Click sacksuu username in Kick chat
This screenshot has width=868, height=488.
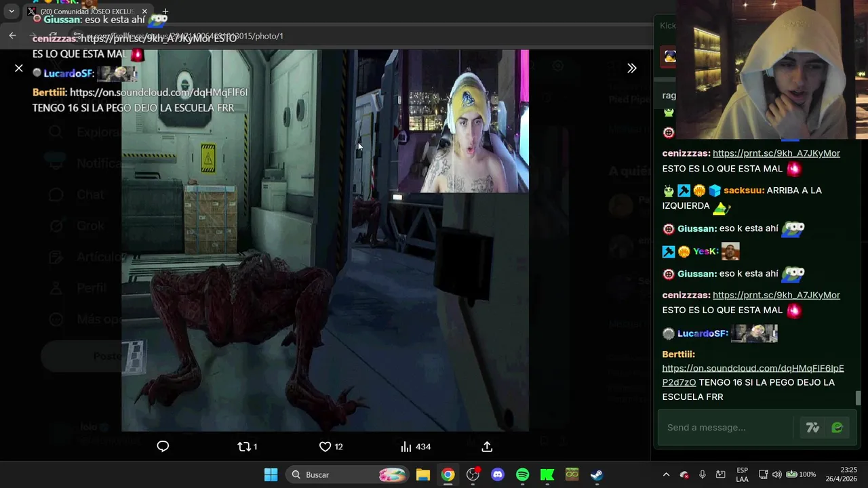[x=743, y=190]
